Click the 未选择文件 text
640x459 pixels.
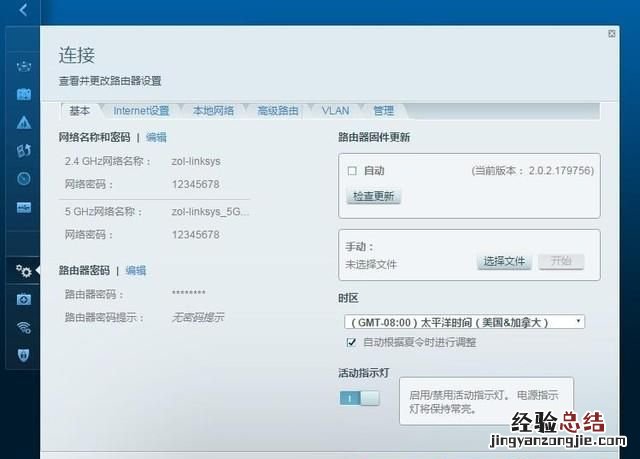pyautogui.click(x=371, y=265)
